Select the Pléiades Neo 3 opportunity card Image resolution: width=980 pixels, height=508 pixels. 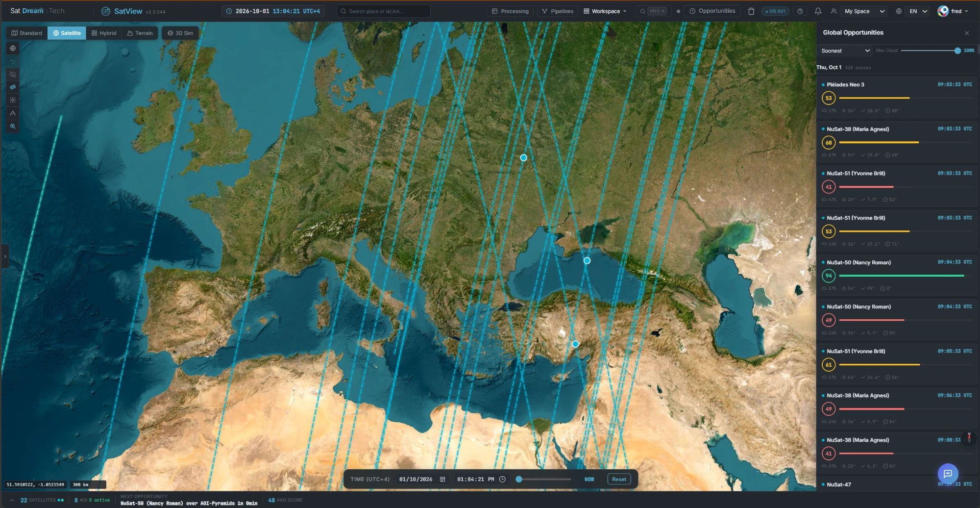click(897, 97)
